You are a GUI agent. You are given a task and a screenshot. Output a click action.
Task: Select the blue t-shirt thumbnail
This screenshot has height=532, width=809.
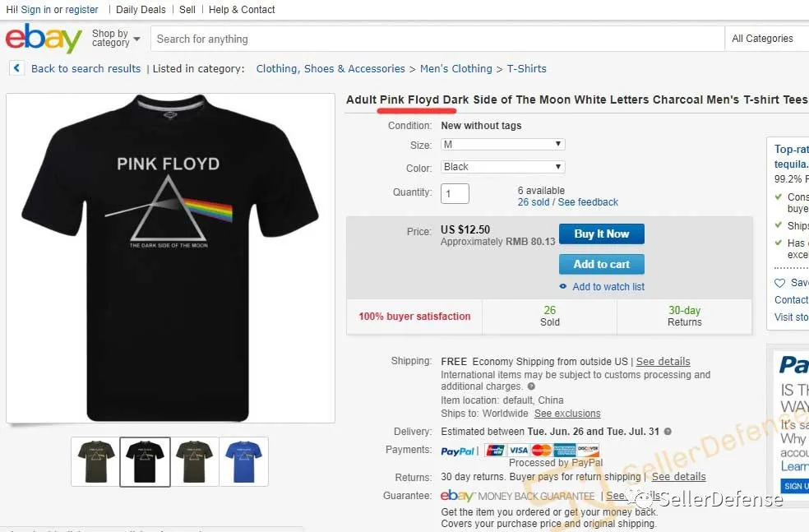coord(243,461)
